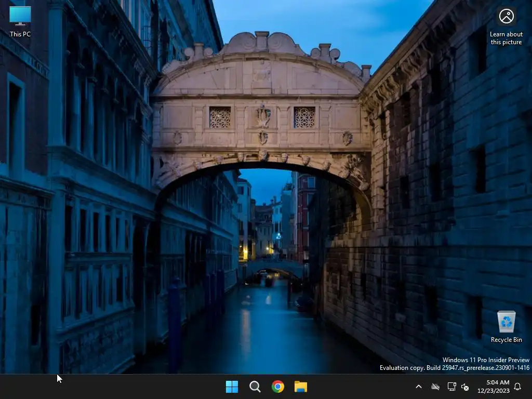Open the clock showing 5:04 AM

point(494,387)
